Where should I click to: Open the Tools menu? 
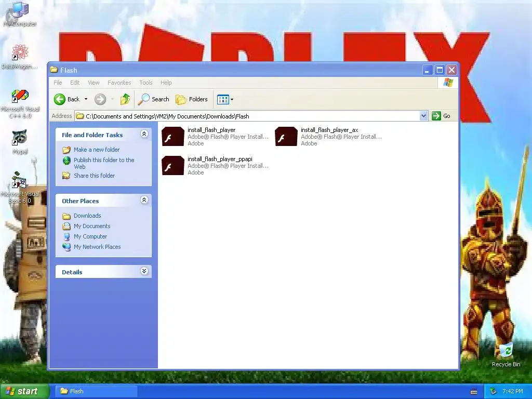[x=146, y=83]
